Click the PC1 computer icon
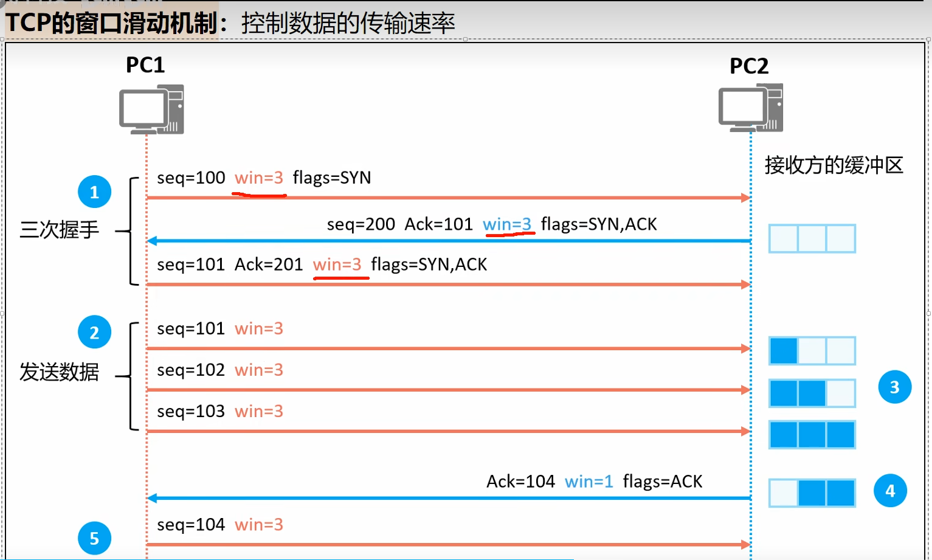Screen dimensions: 932x560 pyautogui.click(x=151, y=109)
